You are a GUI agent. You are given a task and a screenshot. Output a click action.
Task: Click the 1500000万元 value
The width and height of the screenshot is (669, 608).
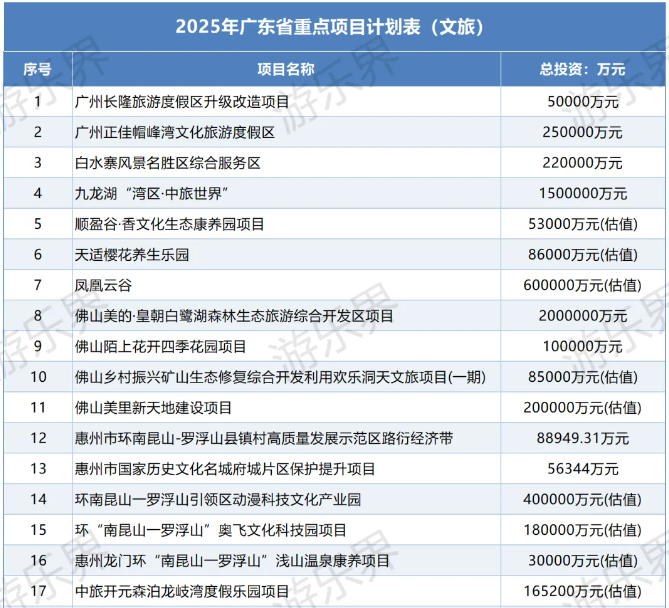coord(583,194)
